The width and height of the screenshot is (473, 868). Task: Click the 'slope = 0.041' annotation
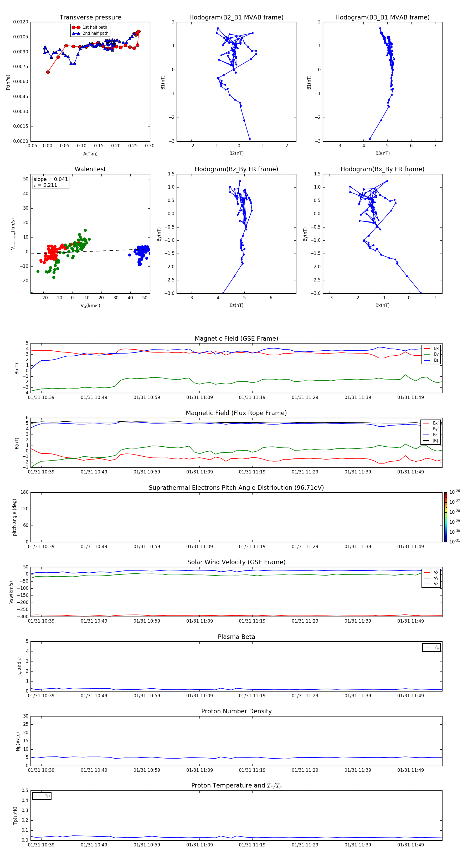pos(50,179)
